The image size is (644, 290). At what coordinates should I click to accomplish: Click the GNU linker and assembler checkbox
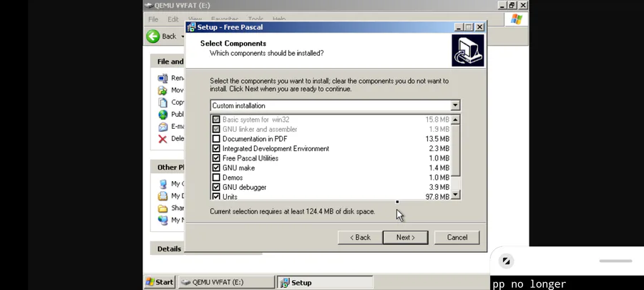pos(216,130)
